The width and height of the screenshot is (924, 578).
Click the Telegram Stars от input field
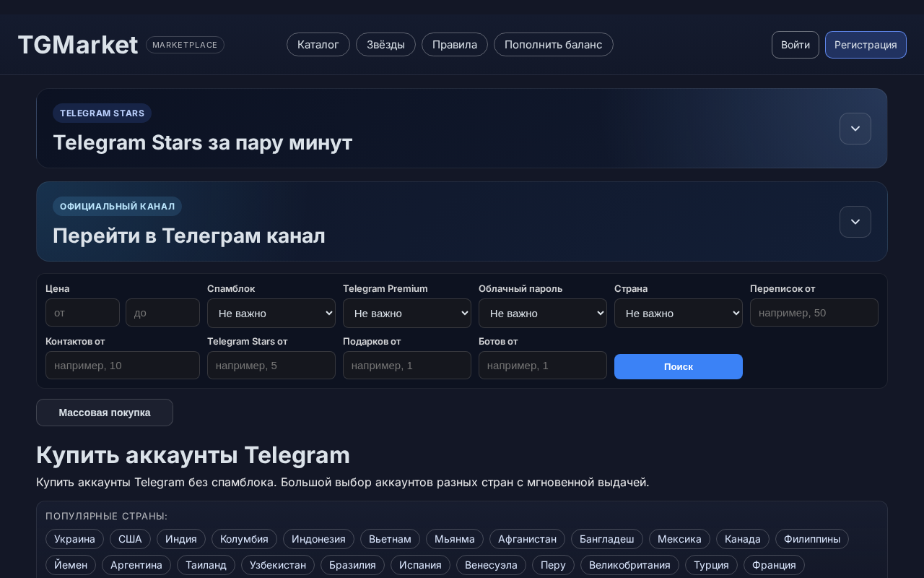pyautogui.click(x=271, y=366)
